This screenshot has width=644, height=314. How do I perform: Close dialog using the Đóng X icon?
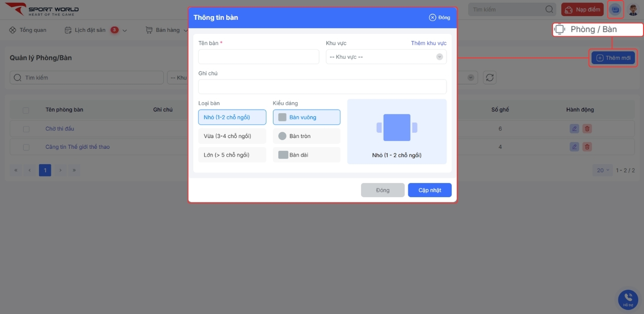[x=432, y=17]
